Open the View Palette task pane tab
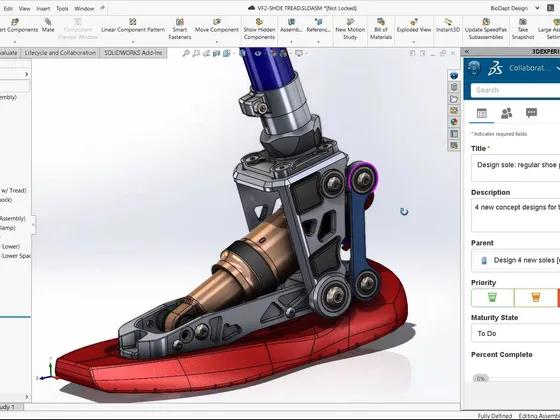The height and width of the screenshot is (420, 560). (x=454, y=111)
